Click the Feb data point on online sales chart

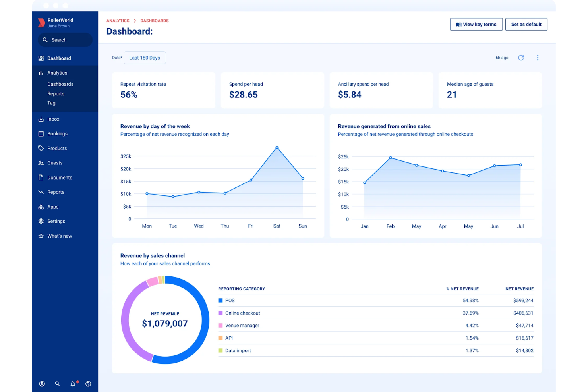click(391, 158)
